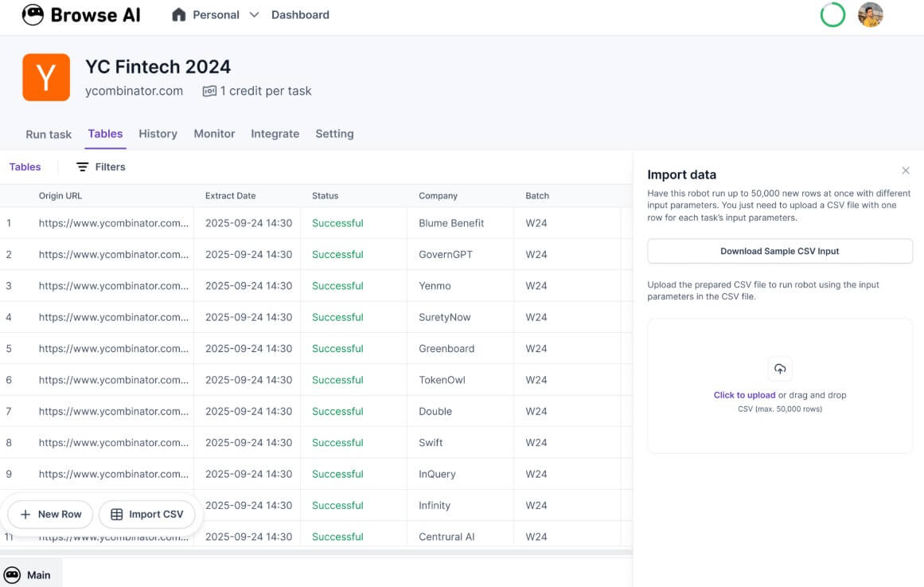Select the Main text in the bottom tab

click(x=39, y=575)
